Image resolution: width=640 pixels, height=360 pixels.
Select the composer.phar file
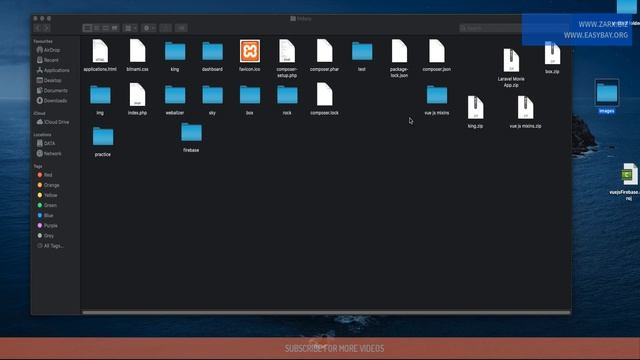click(x=324, y=55)
